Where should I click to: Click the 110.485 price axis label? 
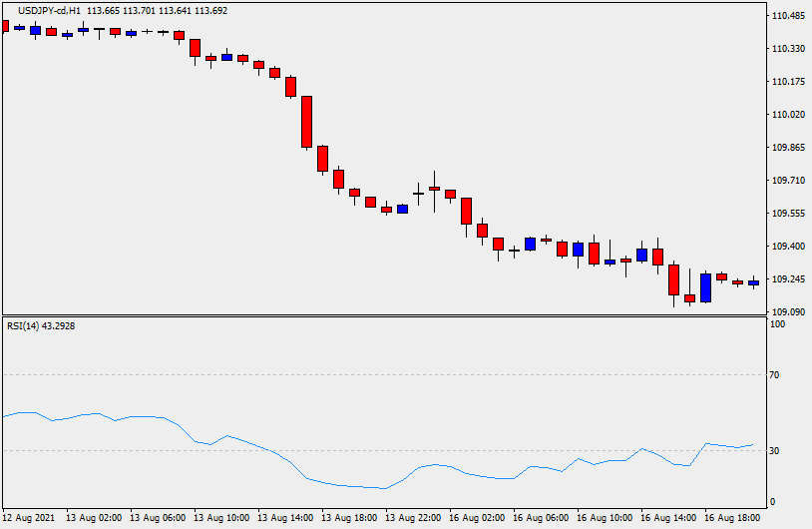788,16
